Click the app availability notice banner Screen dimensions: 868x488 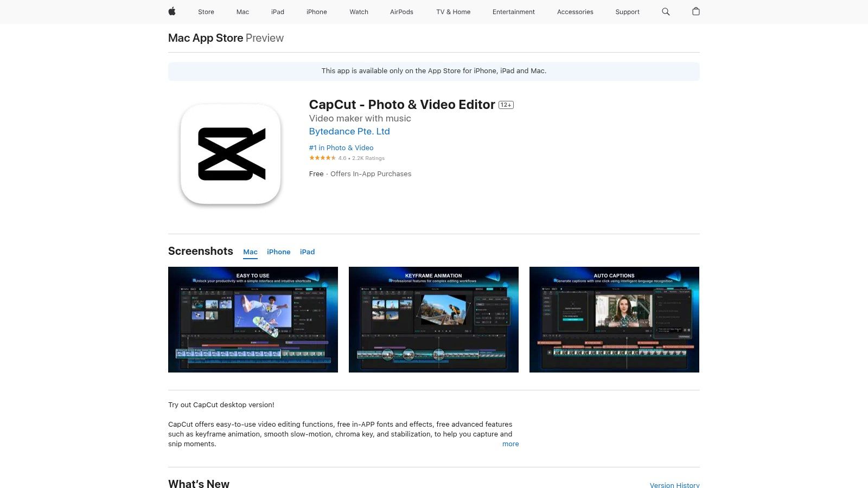pos(434,72)
